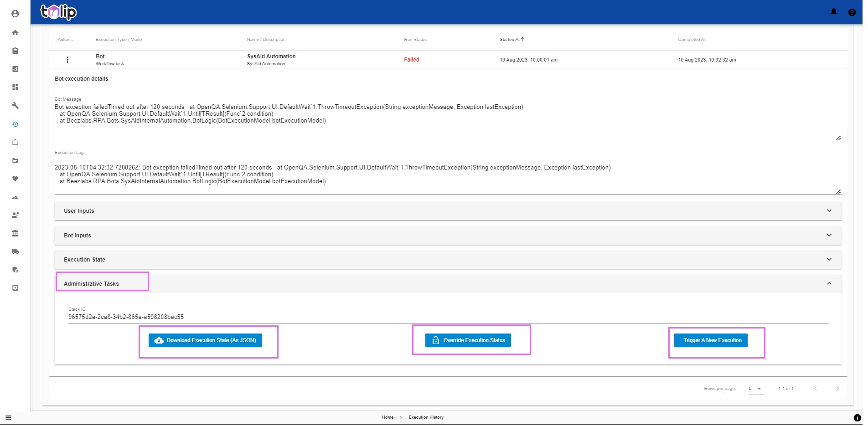Go to previous page arrow
This screenshot has width=868, height=426.
(815, 389)
